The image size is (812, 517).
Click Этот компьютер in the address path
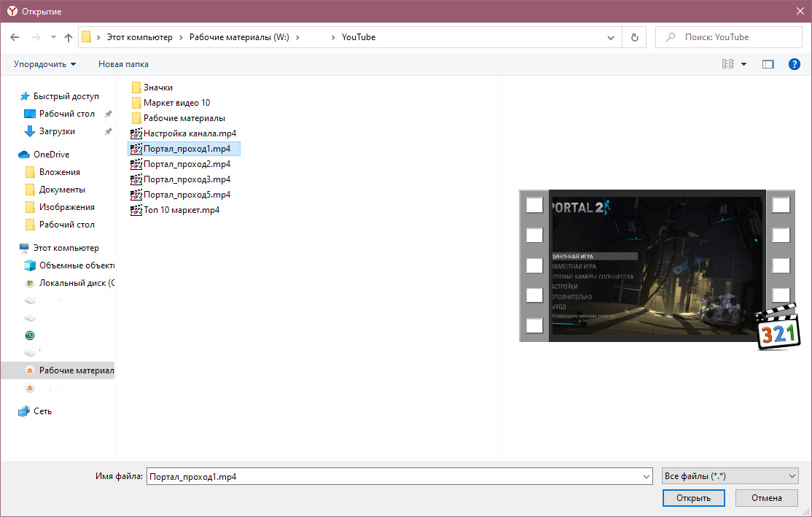point(140,37)
